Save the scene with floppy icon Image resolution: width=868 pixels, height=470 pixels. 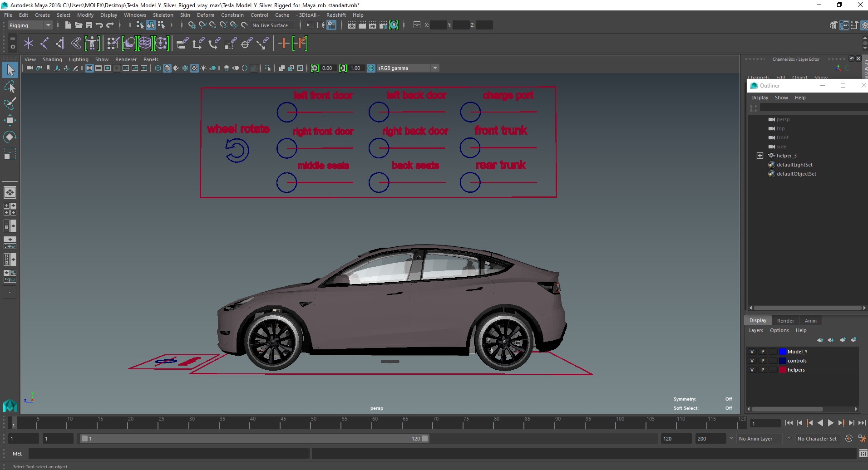pyautogui.click(x=89, y=25)
